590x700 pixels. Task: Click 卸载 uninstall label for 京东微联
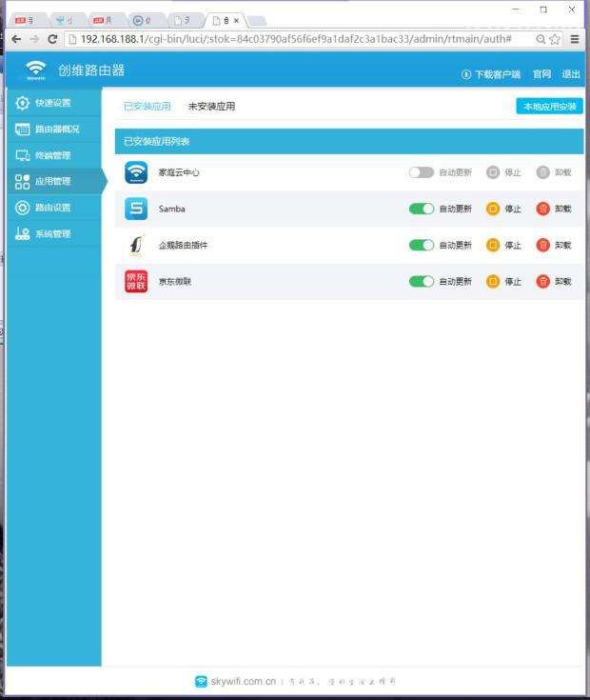(562, 281)
